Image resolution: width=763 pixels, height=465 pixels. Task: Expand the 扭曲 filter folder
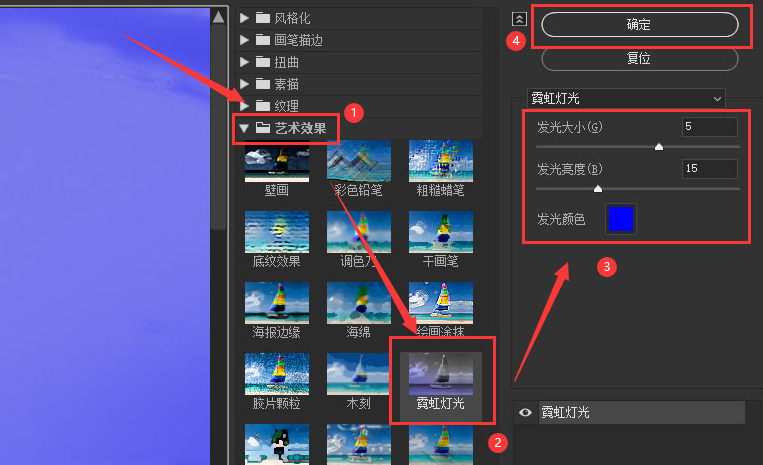pos(244,62)
